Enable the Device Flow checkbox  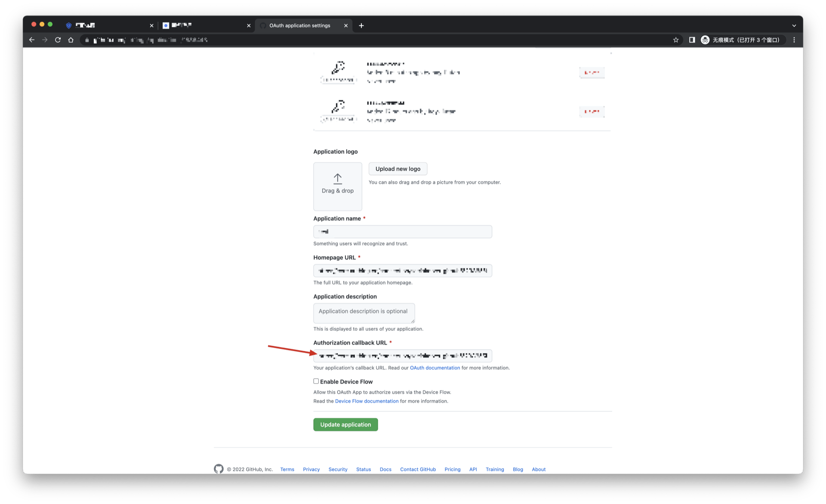pos(316,381)
